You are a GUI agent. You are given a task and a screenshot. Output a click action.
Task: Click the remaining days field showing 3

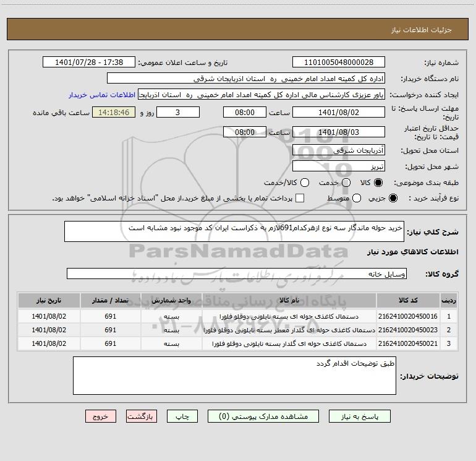pos(178,112)
